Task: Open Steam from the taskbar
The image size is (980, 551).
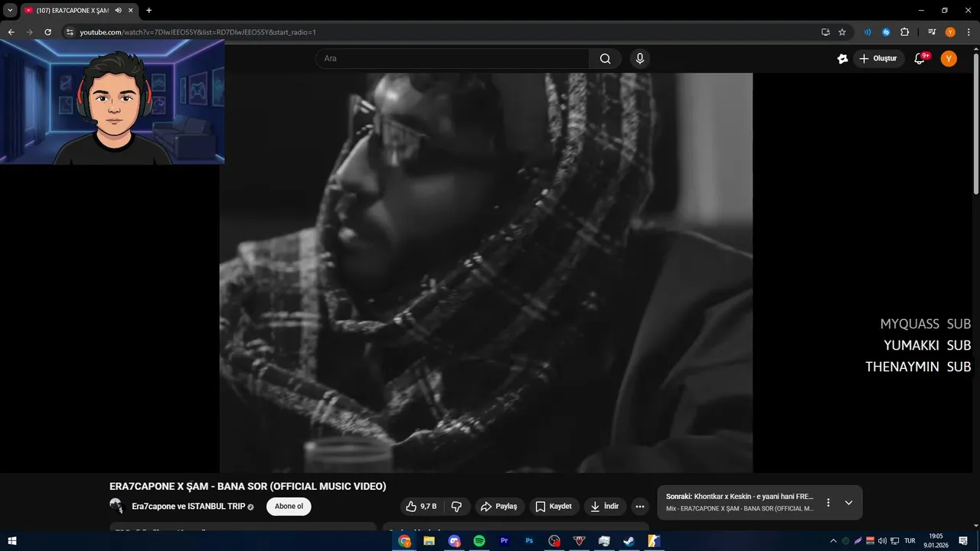Action: [629, 541]
